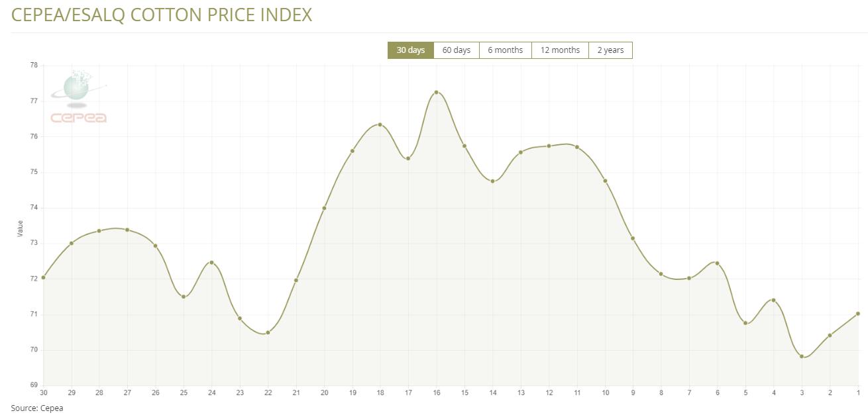Click the last data point at day 1
This screenshot has height=415, width=868.
coord(858,314)
